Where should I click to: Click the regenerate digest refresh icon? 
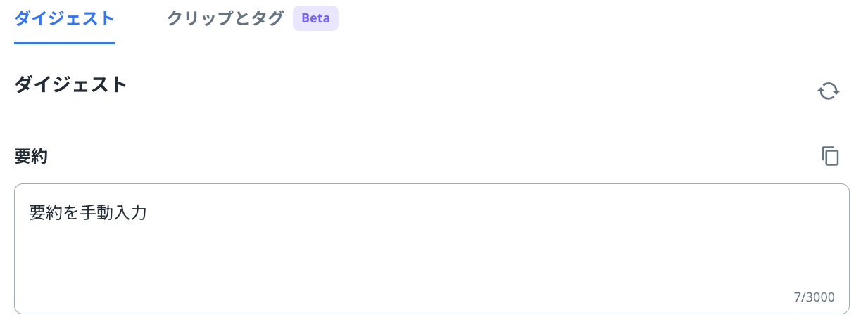click(829, 91)
